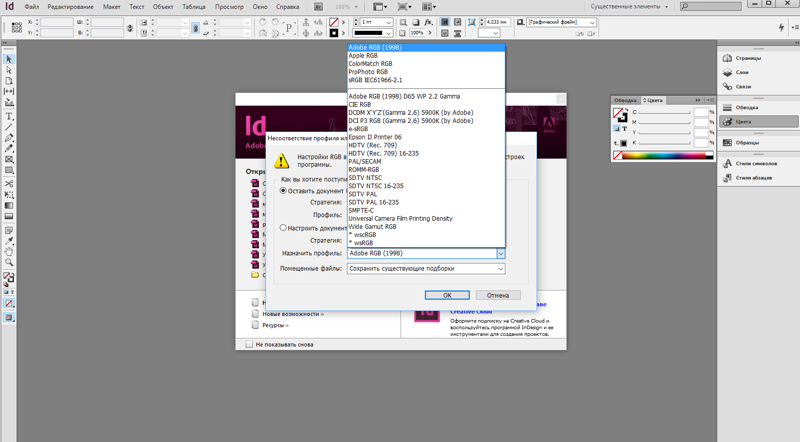Select the Type tool (T)
Image resolution: width=800 pixels, height=442 pixels.
click(x=9, y=116)
